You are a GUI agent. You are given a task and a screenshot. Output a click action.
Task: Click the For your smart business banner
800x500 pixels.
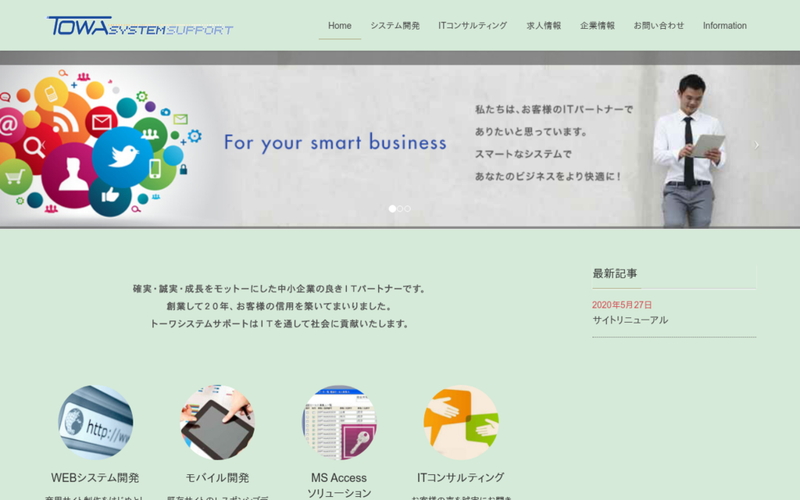335,143
